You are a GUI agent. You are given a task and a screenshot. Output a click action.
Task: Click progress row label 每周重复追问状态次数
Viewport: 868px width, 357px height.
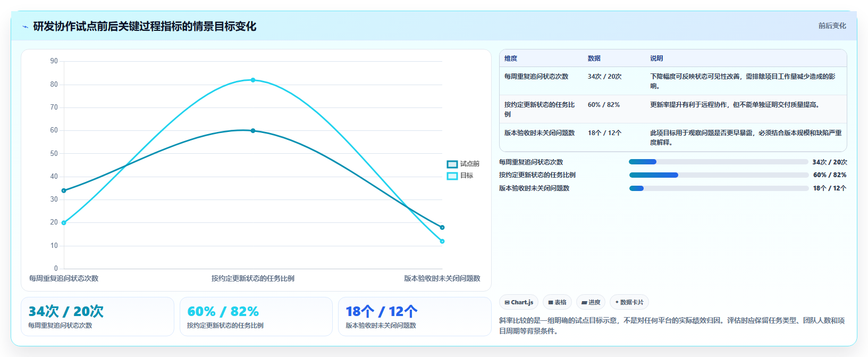[x=531, y=162]
